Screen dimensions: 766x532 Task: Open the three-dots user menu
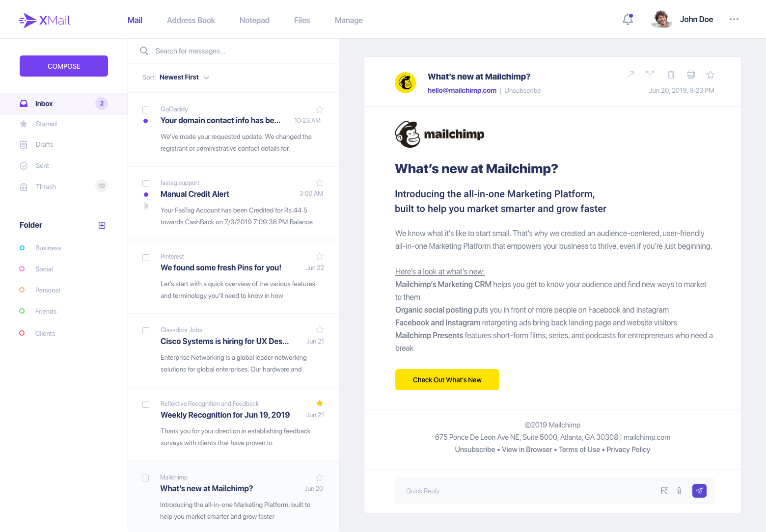(x=734, y=20)
